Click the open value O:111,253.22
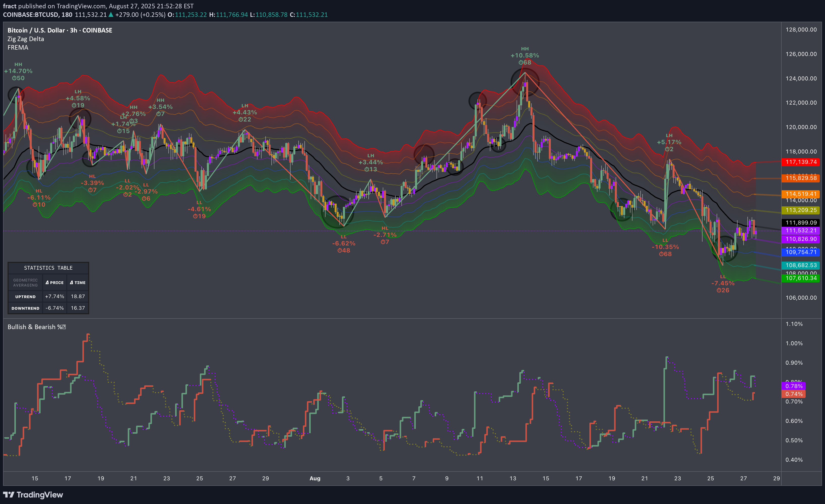Screen dimensions: 825x504 [187, 15]
